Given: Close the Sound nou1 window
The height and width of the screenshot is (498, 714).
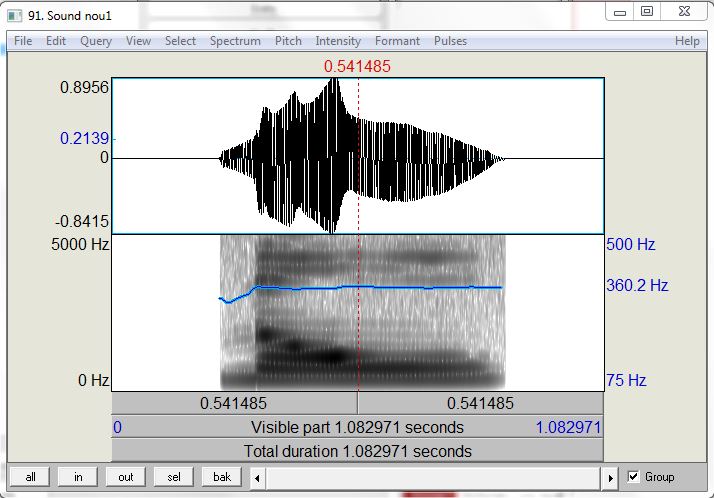Looking at the screenshot, I should [x=684, y=12].
